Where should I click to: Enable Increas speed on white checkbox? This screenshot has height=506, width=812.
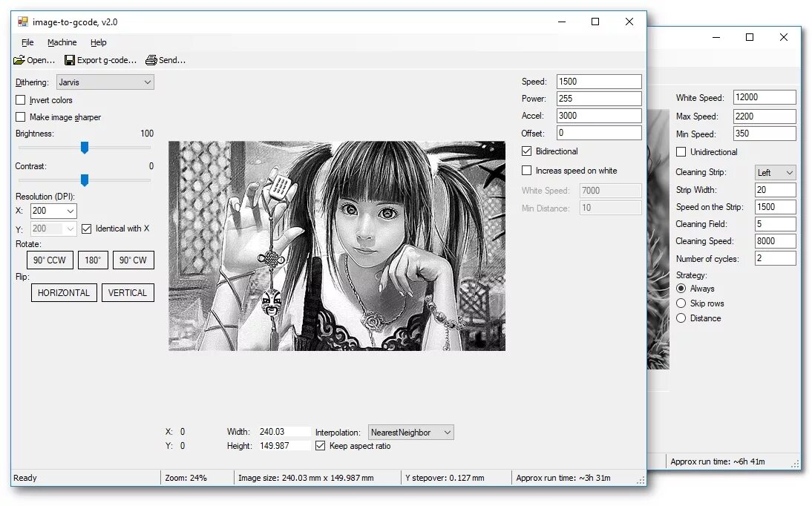(x=527, y=171)
